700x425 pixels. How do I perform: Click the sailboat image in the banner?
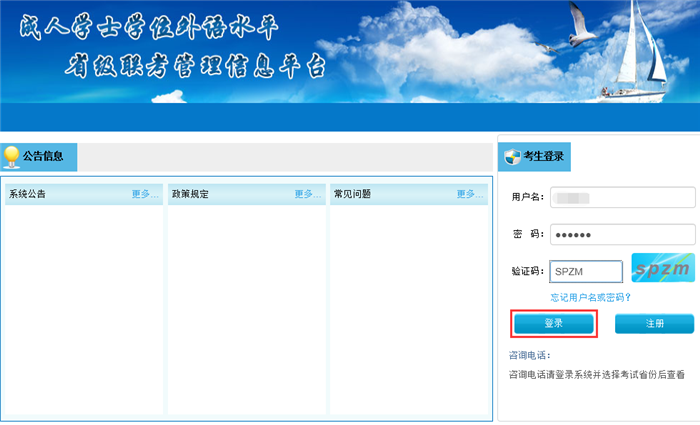[633, 60]
